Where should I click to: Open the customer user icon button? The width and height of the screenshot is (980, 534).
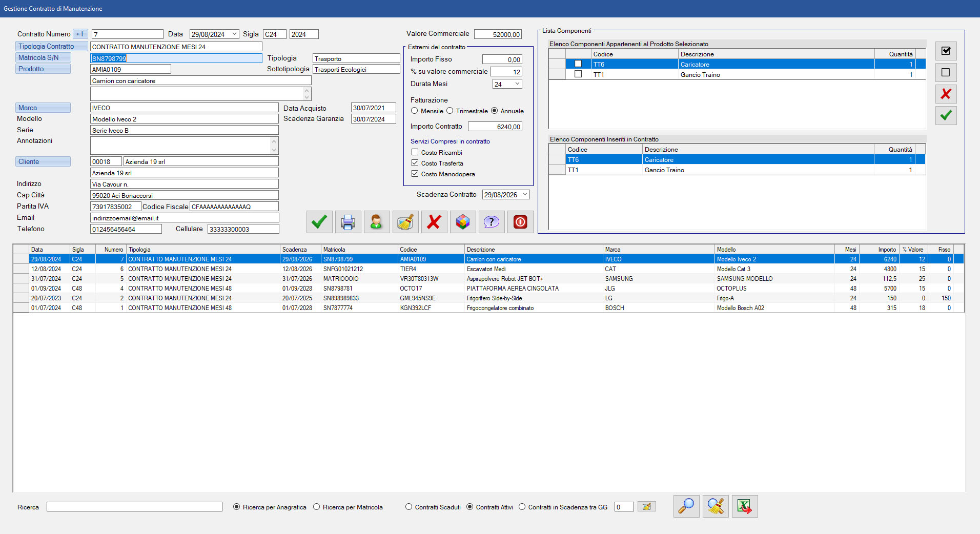[x=377, y=222]
